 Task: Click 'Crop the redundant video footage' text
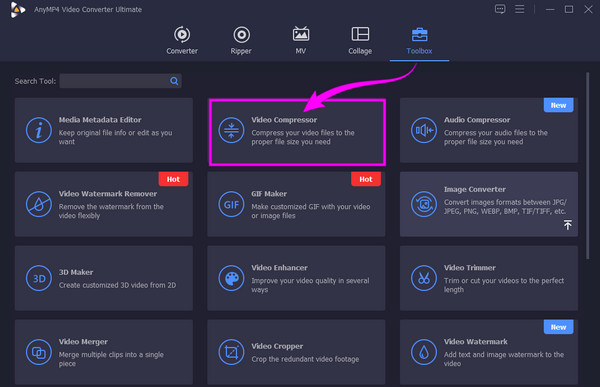click(x=305, y=359)
